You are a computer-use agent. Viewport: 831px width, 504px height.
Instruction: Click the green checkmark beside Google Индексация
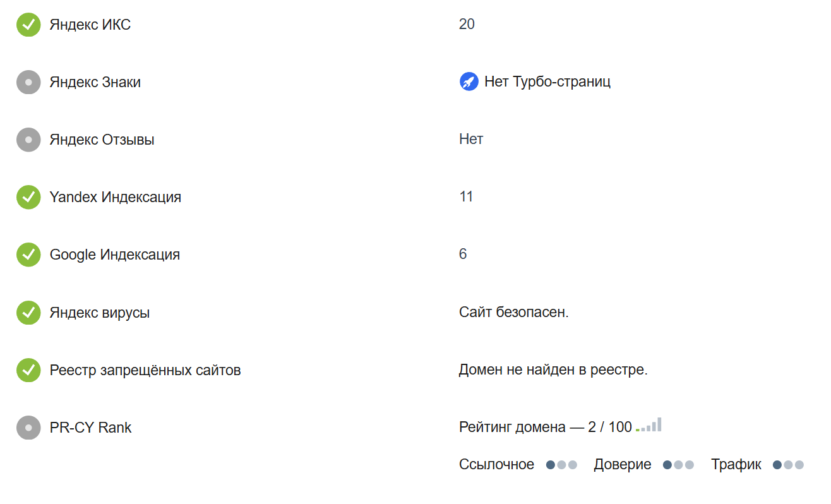28,255
